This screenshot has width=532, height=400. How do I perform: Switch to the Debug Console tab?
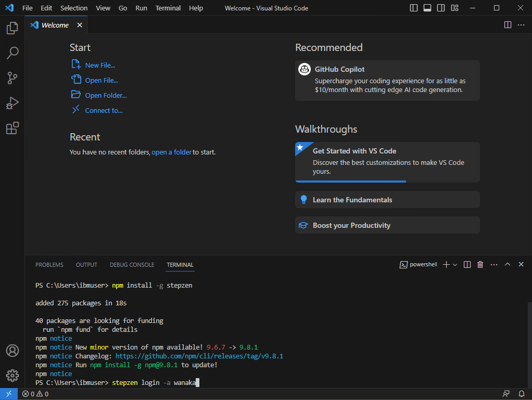132,265
